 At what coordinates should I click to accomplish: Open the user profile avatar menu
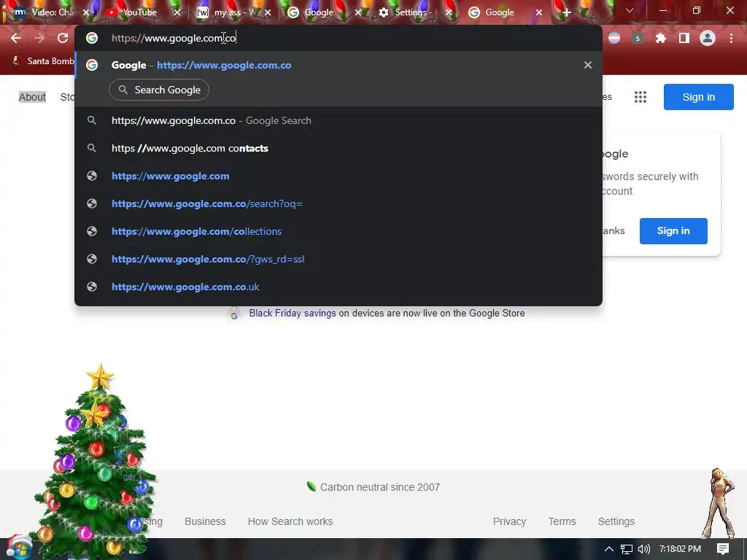pos(708,38)
